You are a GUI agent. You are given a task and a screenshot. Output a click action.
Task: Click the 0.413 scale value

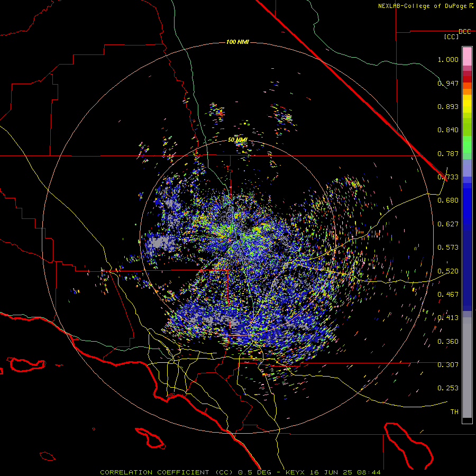[448, 318]
